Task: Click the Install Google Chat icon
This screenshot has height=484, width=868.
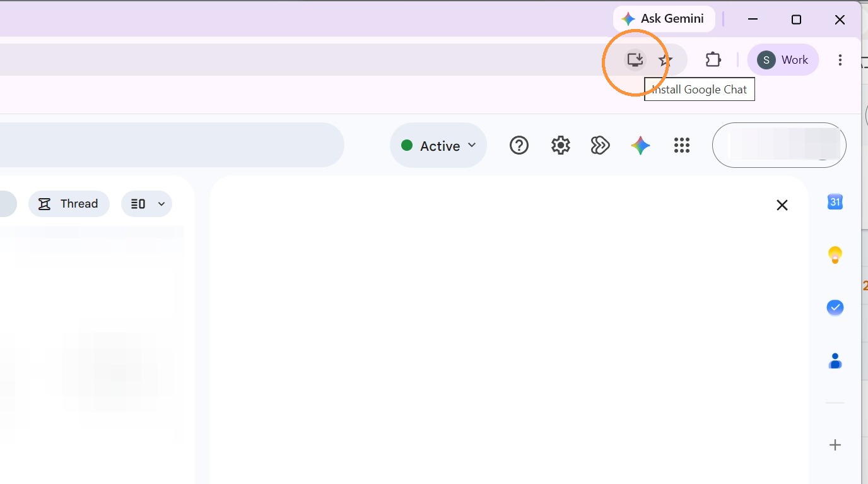Action: (x=635, y=60)
